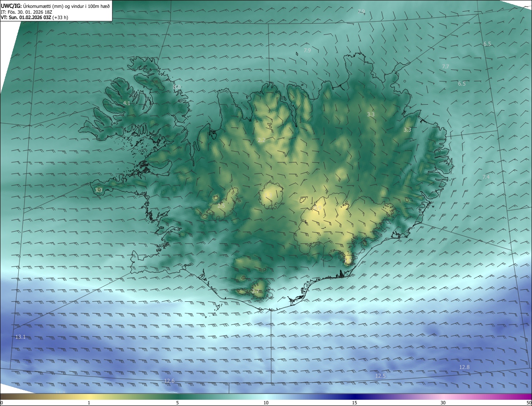Image resolution: width=532 pixels, height=406 pixels.
Task: Click the 2.2 value label in north Iceland
Action: (261, 140)
